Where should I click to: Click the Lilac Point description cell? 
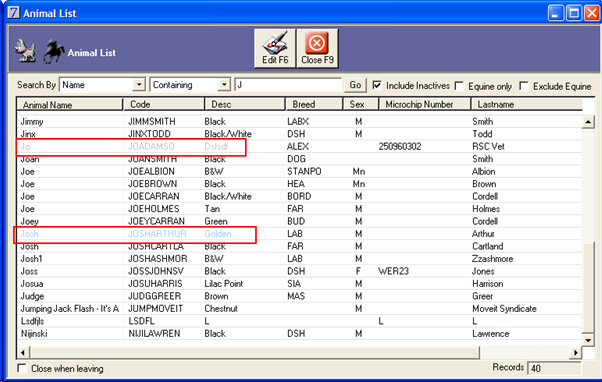[x=224, y=283]
